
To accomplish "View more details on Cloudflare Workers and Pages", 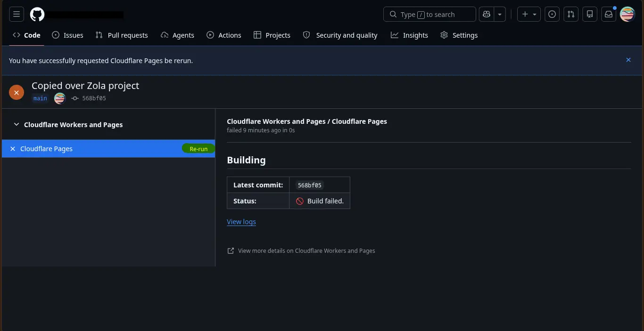I will [x=301, y=251].
